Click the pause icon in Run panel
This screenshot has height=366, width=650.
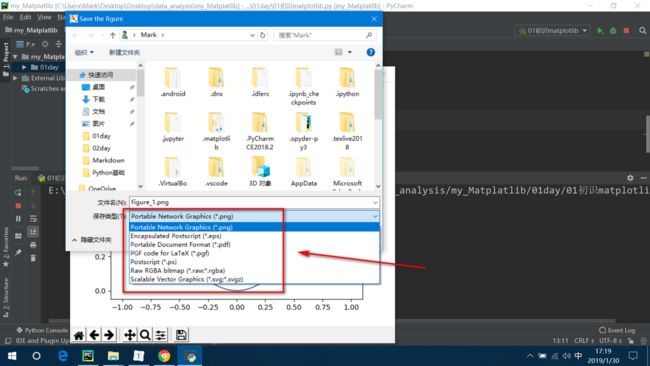coord(18,218)
